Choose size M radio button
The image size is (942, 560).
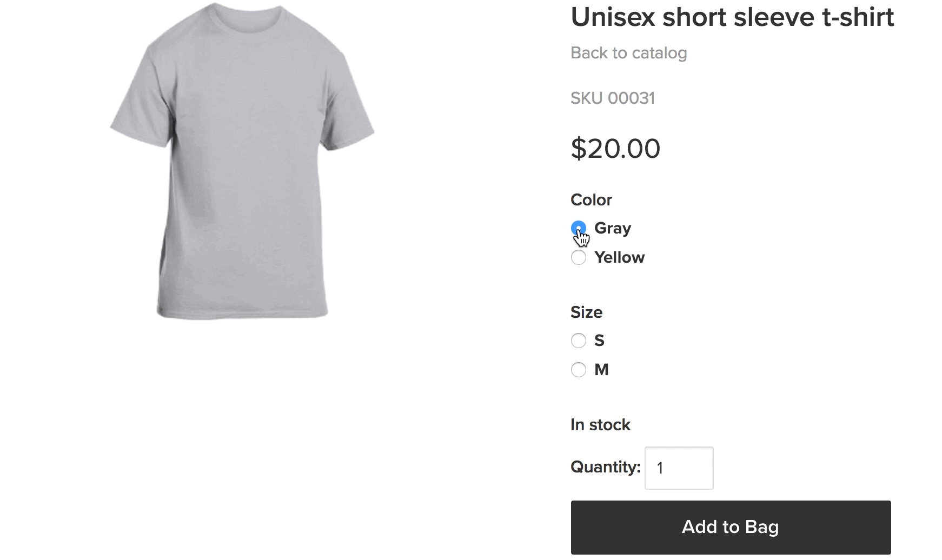(578, 370)
